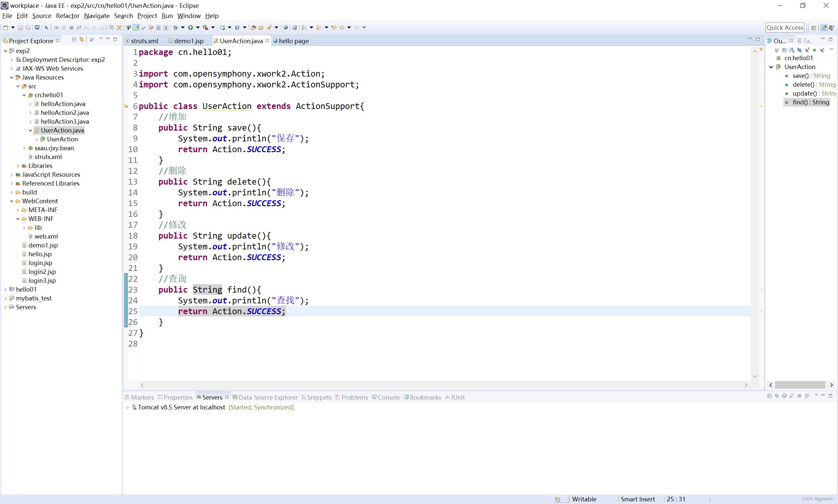Viewport: 838px width, 504px height.
Task: Close the UserAction.java editor tab
Action: (x=267, y=40)
